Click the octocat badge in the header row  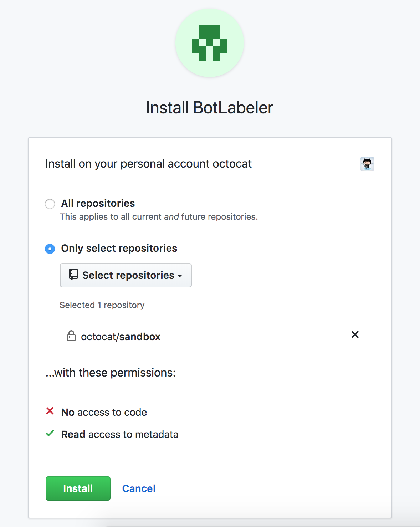pyautogui.click(x=367, y=164)
